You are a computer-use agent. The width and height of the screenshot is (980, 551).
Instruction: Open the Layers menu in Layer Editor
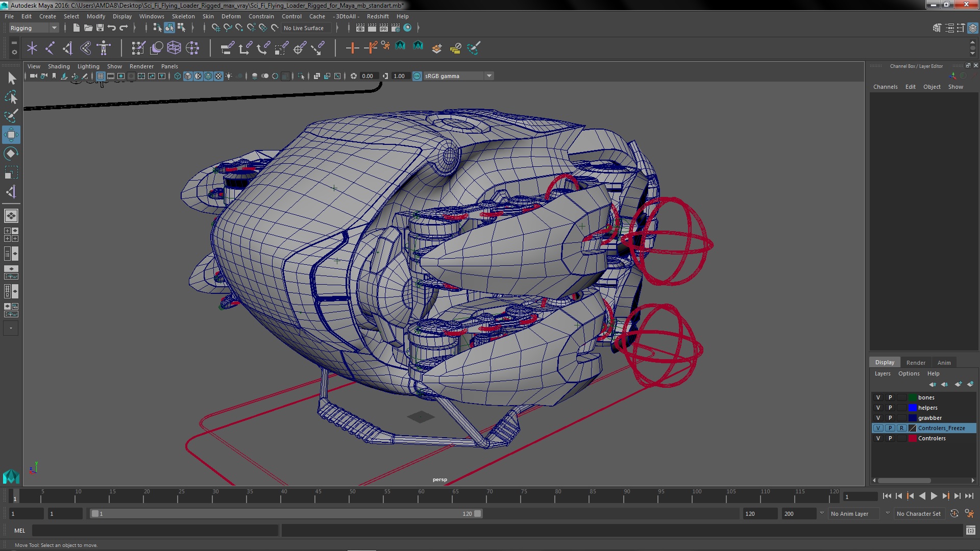tap(882, 373)
